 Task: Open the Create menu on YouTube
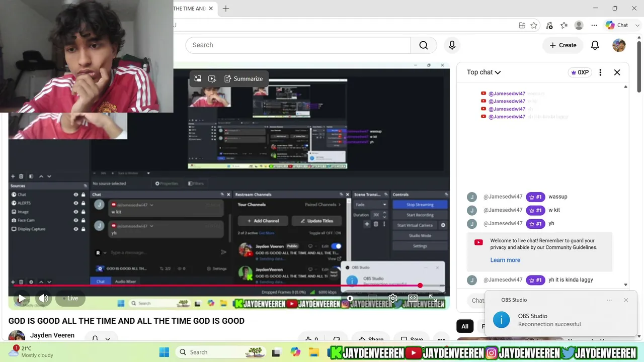tap(563, 45)
